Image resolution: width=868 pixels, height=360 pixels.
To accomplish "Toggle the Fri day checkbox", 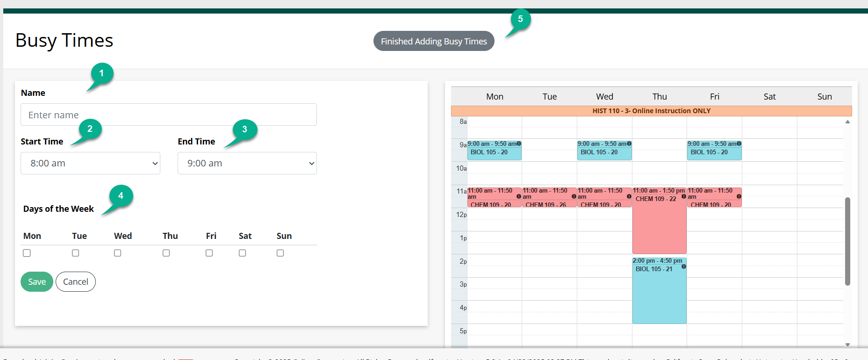I will tap(209, 253).
